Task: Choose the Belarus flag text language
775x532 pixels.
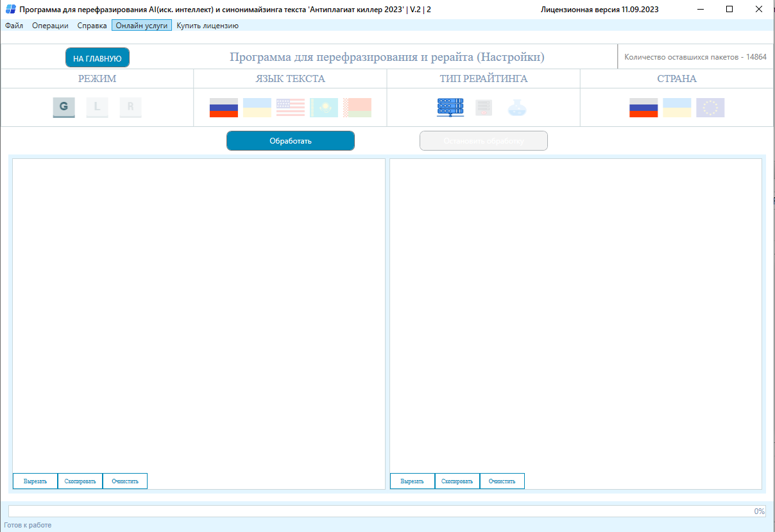Action: point(357,108)
